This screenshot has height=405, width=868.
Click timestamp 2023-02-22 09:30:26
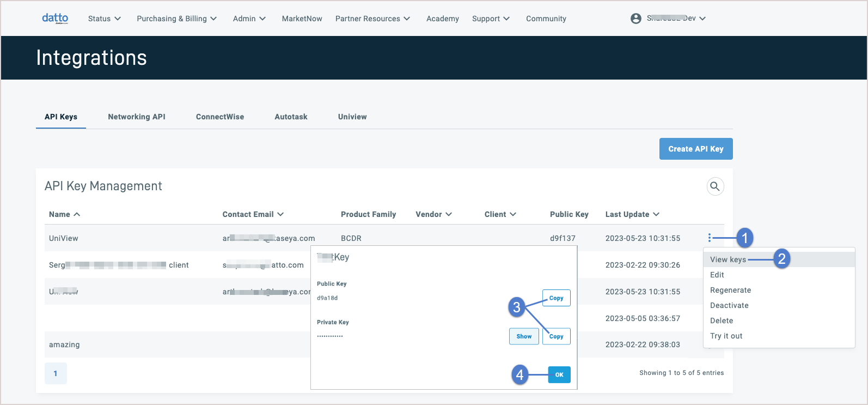[643, 265]
